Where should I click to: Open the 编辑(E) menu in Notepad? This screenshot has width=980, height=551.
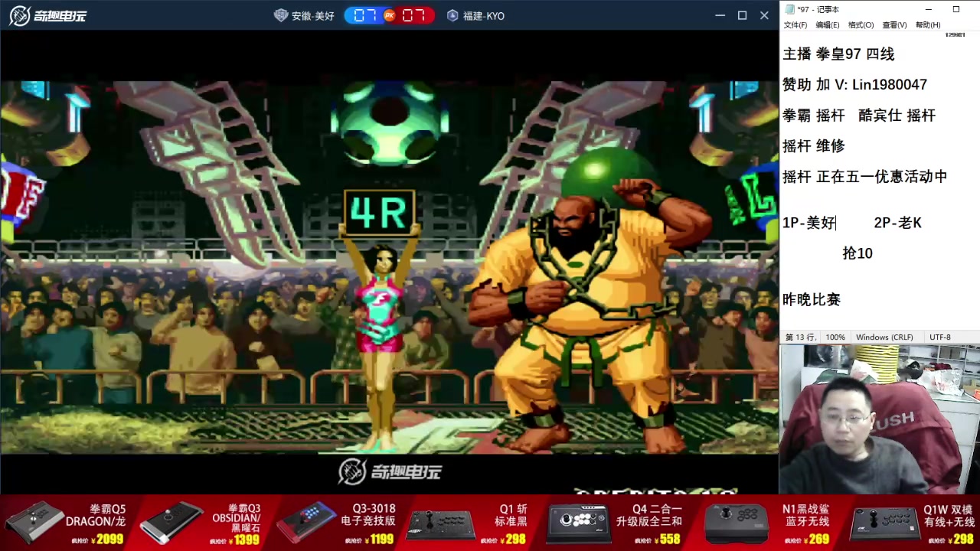pos(828,25)
